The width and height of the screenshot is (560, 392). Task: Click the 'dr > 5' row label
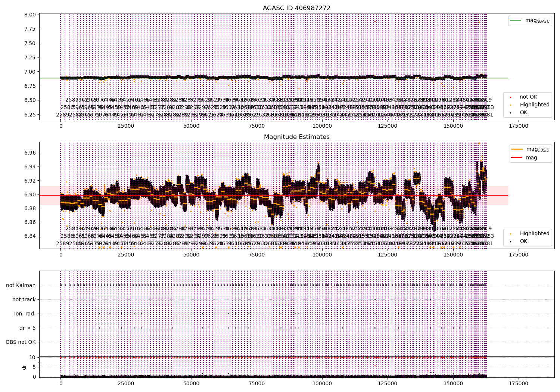coord(28,328)
